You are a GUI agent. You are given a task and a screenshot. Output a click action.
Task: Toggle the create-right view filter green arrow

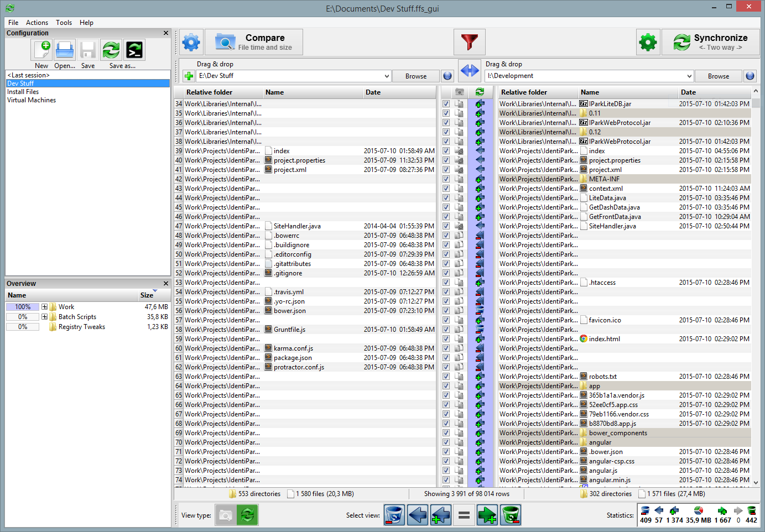[x=487, y=515]
